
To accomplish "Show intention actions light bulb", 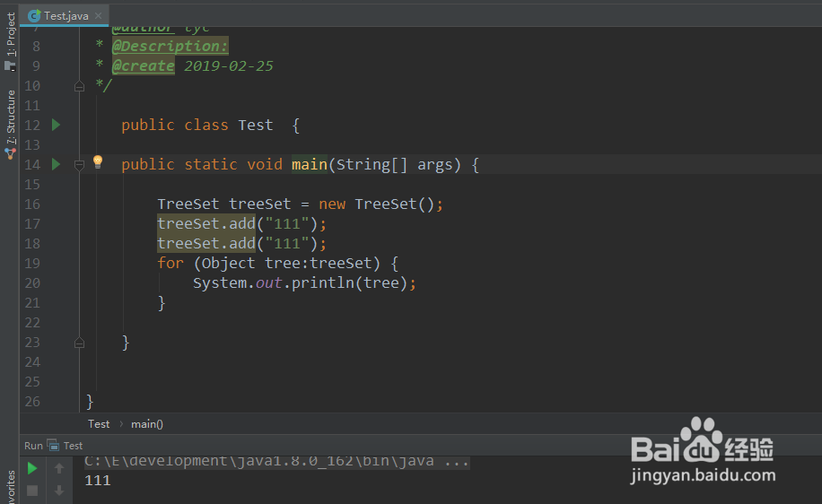I will [x=98, y=162].
